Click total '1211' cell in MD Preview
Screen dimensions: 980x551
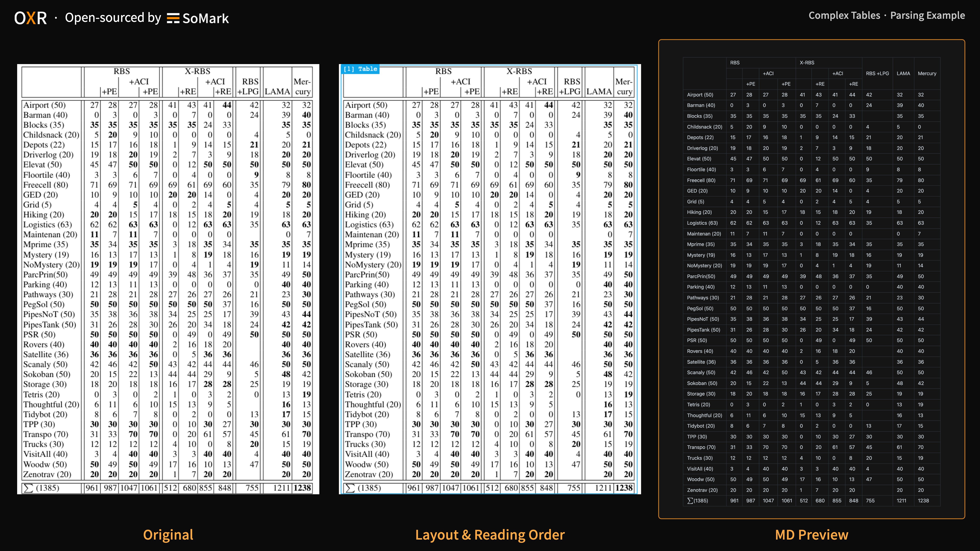click(901, 501)
